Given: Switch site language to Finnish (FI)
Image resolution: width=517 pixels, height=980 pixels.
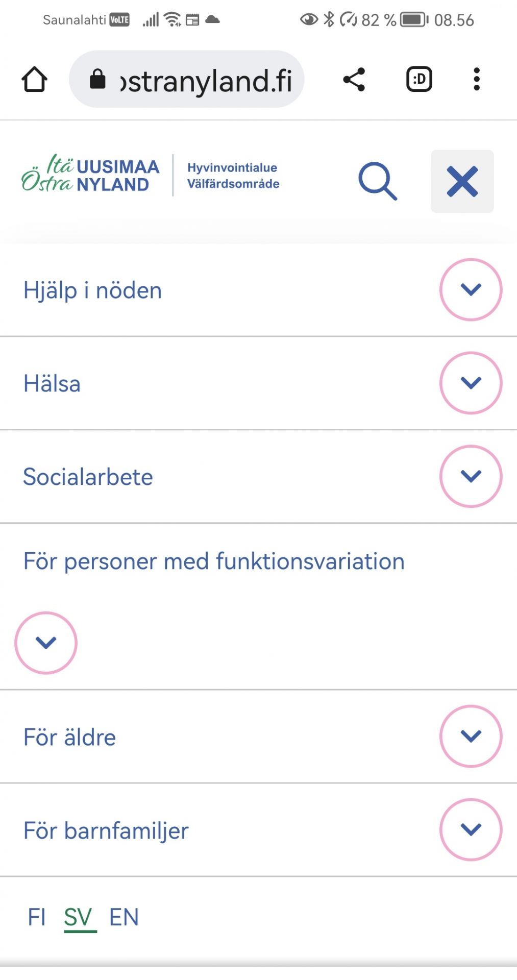Looking at the screenshot, I should [37, 917].
